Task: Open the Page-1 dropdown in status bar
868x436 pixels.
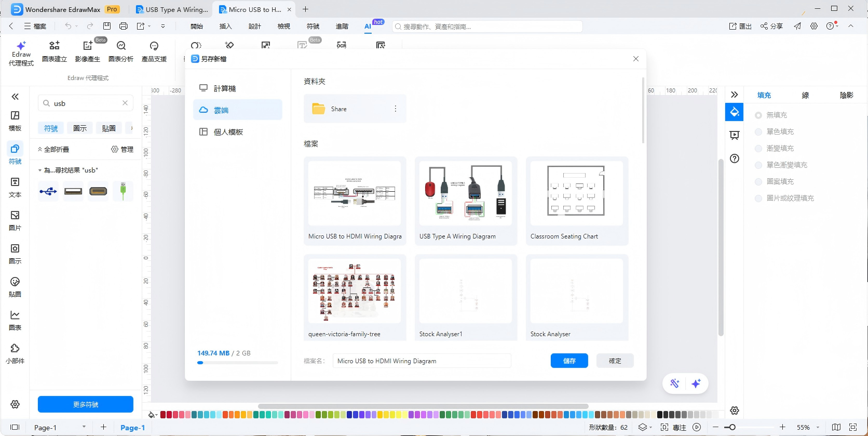Action: tap(84, 427)
